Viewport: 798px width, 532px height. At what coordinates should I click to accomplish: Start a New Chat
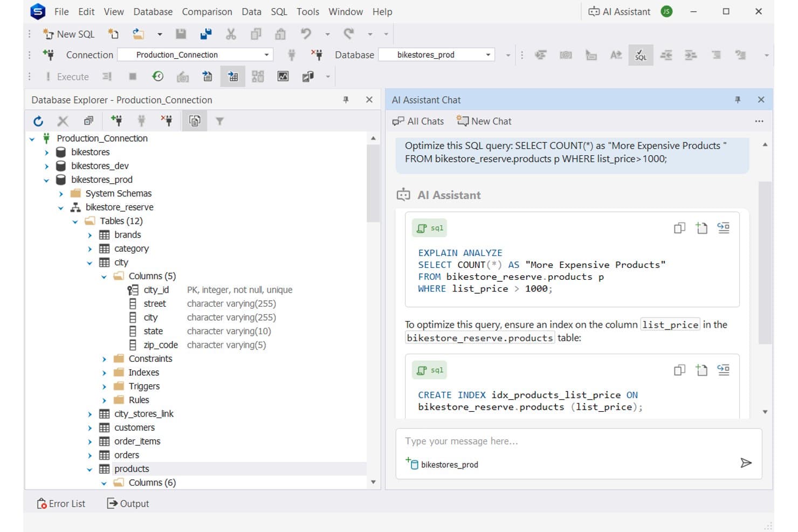click(x=484, y=121)
